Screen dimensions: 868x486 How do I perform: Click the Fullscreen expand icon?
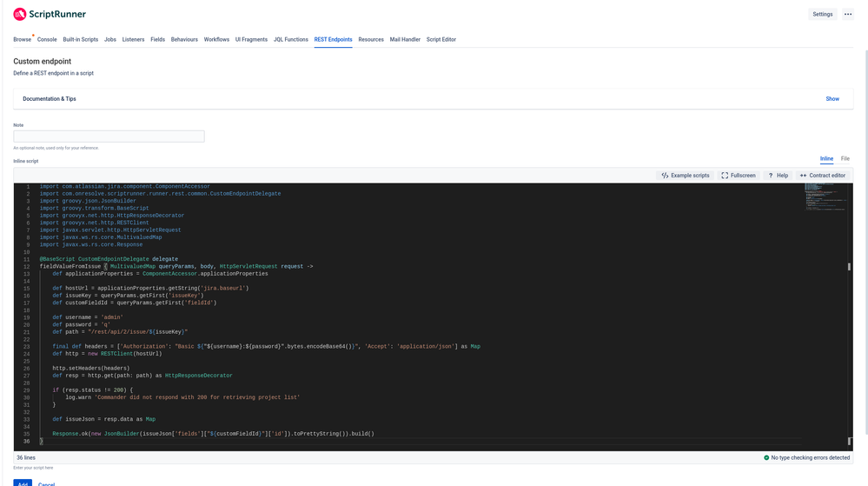725,175
